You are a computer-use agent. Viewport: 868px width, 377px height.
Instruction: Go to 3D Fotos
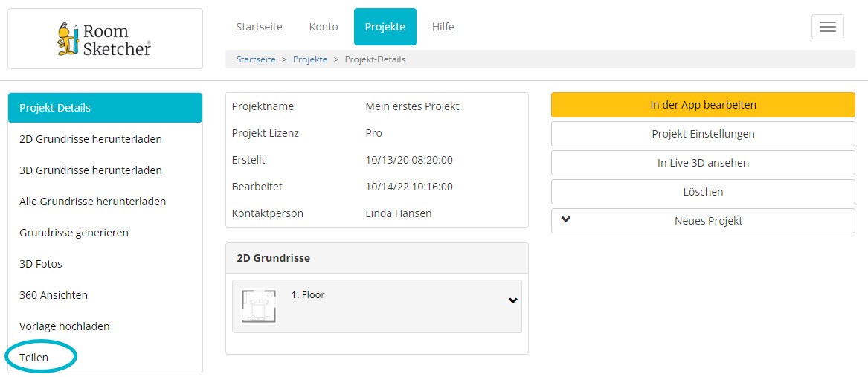pos(105,264)
